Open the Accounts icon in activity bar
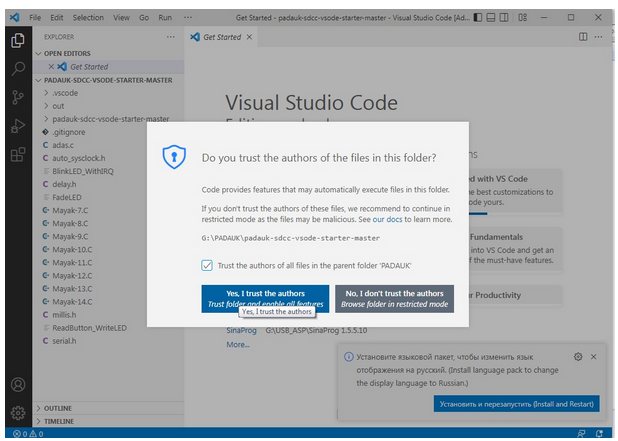Viewport: 618px width, 441px height. 17,384
